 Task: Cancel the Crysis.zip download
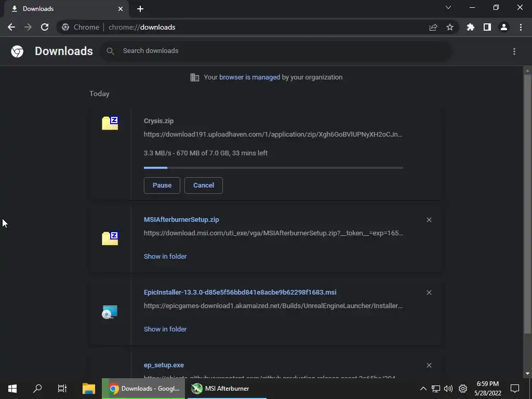(204, 185)
